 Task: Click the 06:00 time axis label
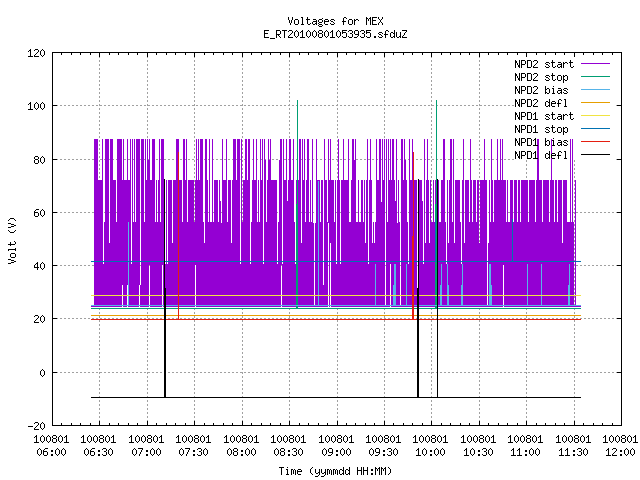click(51, 453)
